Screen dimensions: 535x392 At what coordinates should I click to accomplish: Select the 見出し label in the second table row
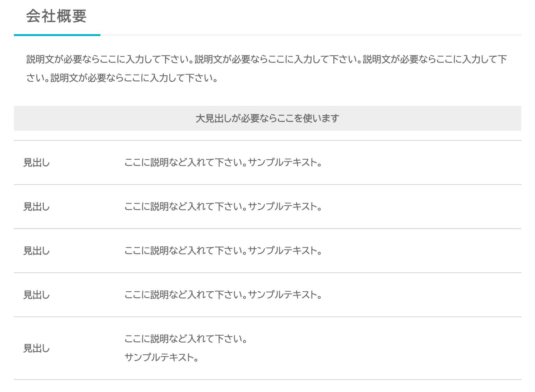point(36,207)
